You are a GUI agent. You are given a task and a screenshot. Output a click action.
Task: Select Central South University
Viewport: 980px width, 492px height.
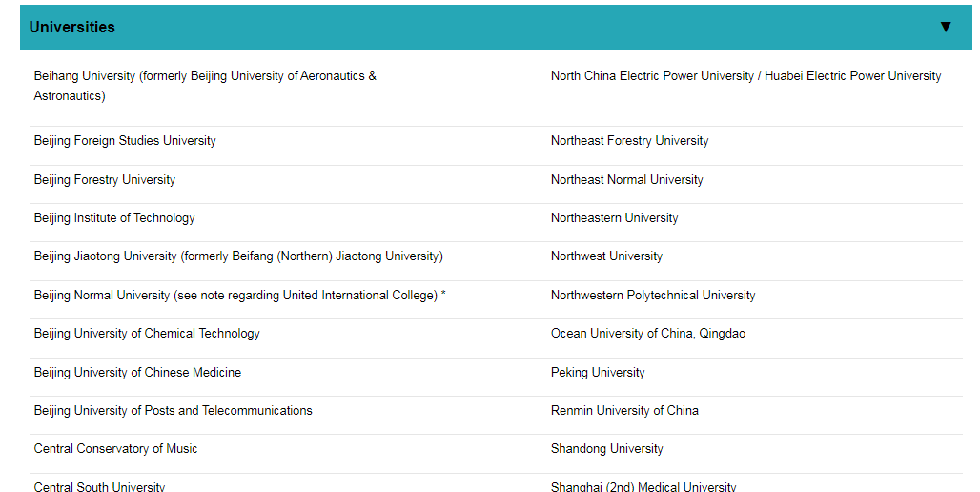pyautogui.click(x=99, y=486)
